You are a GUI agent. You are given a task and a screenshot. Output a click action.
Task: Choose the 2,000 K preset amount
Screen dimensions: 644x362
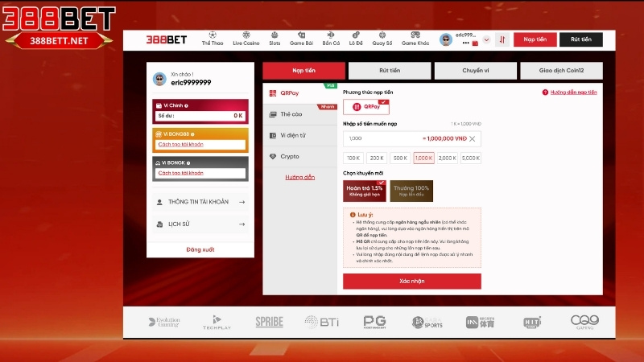click(x=448, y=158)
